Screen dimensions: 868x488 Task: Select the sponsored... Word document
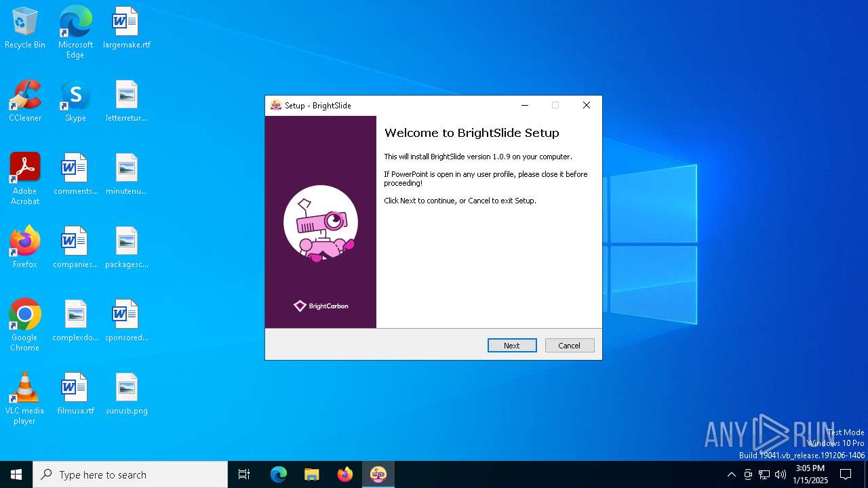pyautogui.click(x=127, y=321)
